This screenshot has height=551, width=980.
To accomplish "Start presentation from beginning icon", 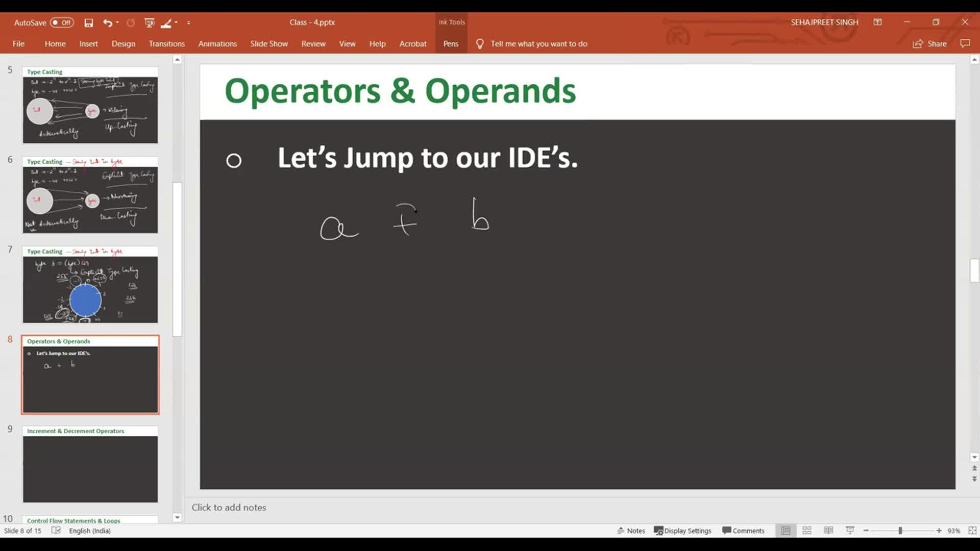I will click(149, 22).
